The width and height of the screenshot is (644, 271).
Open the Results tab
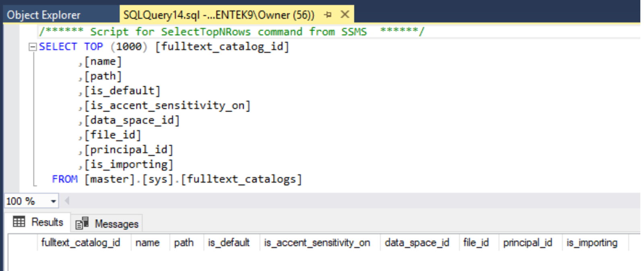(x=38, y=222)
